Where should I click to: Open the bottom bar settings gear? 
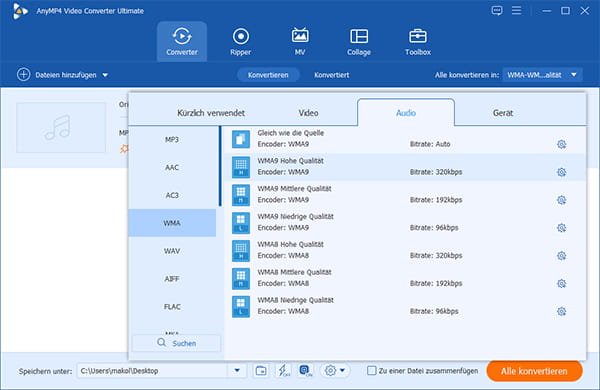point(330,370)
